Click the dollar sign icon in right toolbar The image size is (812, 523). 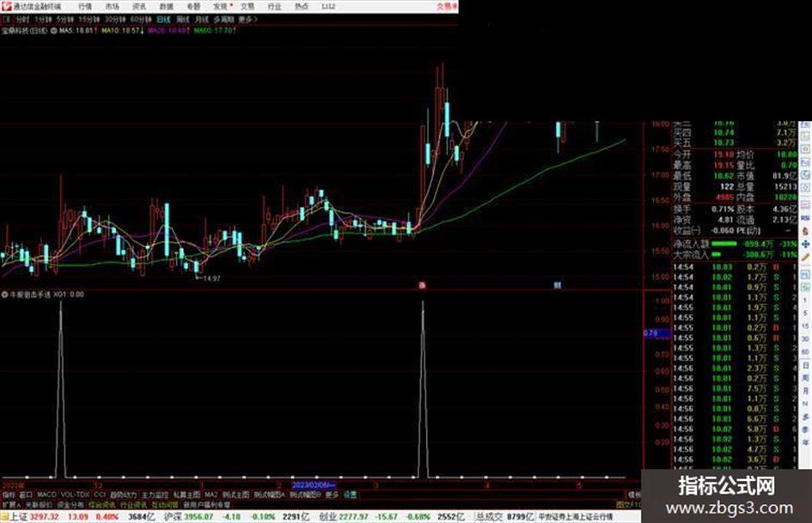[x=805, y=230]
